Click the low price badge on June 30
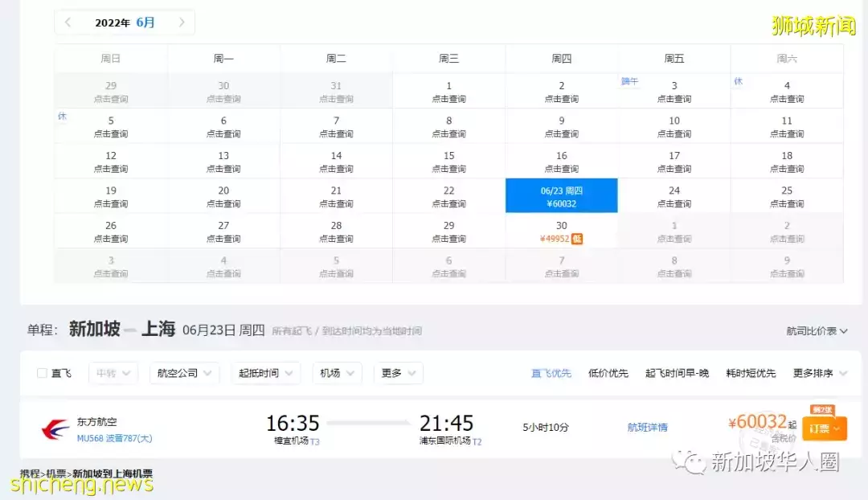Screen dimensions: 868x500 [x=577, y=239]
